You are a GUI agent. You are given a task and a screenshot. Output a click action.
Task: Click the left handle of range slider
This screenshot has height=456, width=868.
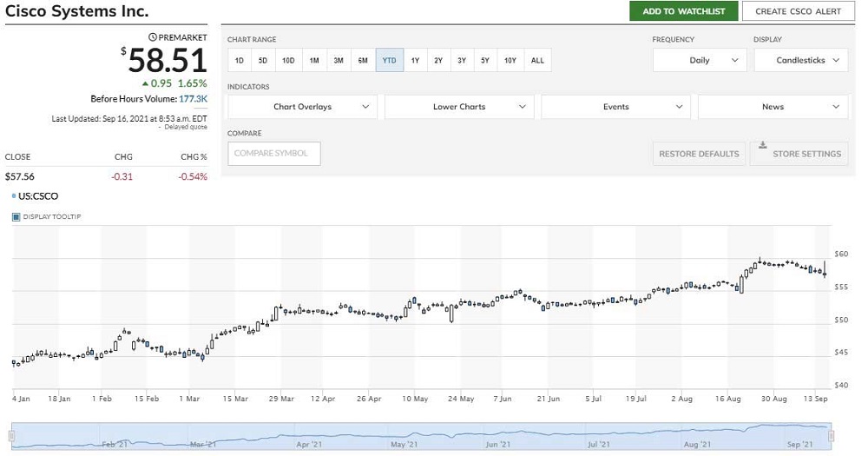coord(11,437)
